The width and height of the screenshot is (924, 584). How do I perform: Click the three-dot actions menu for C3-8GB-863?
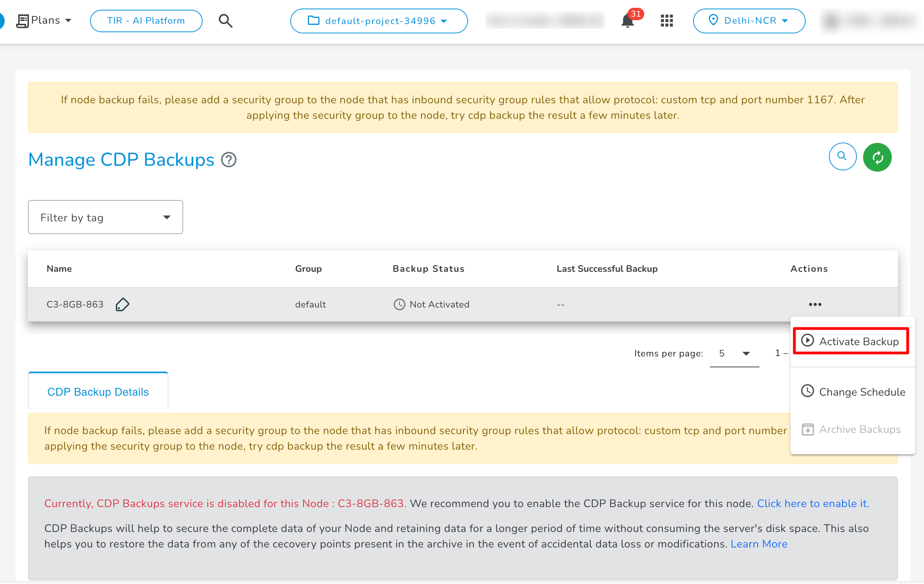point(815,304)
